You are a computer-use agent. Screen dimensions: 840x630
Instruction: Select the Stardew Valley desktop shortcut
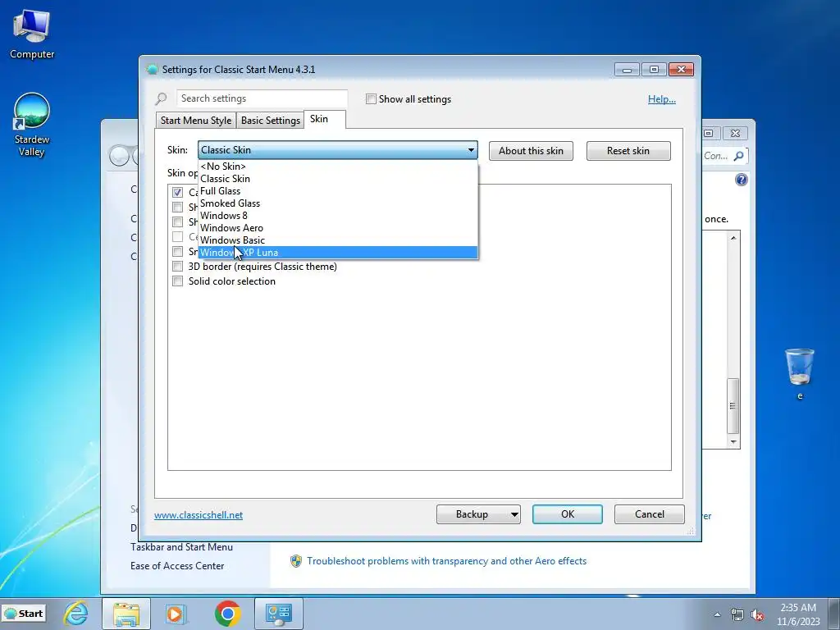(32, 125)
